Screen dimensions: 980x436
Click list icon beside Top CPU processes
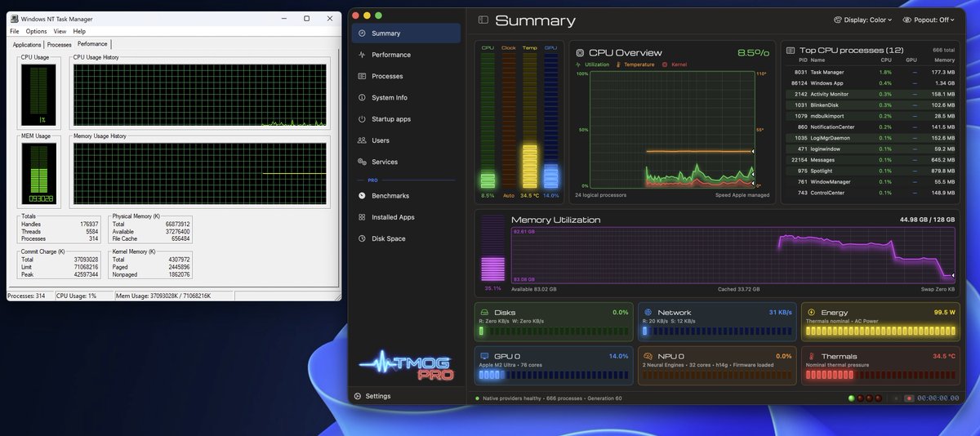pyautogui.click(x=791, y=51)
